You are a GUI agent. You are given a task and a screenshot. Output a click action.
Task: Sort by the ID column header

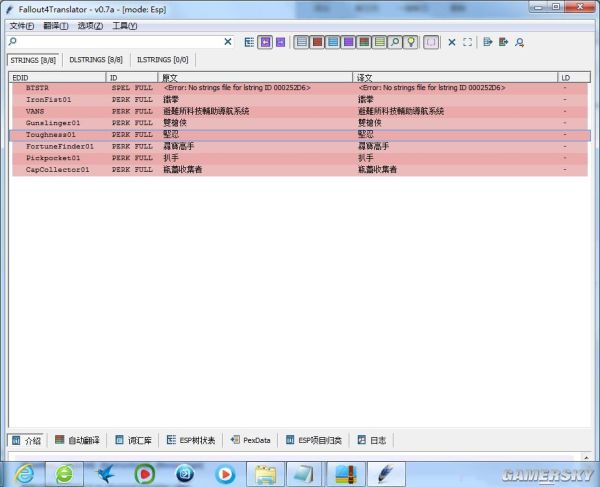click(132, 78)
